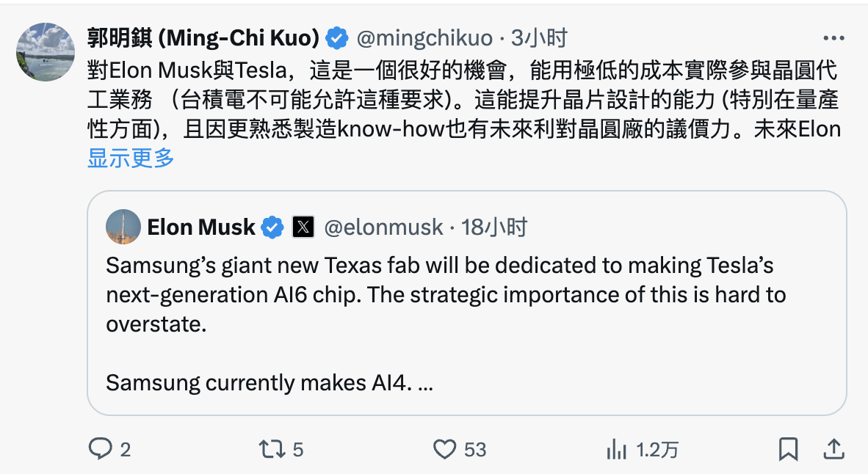Image resolution: width=868 pixels, height=474 pixels.
Task: Like the post with the heart icon
Action: [444, 449]
